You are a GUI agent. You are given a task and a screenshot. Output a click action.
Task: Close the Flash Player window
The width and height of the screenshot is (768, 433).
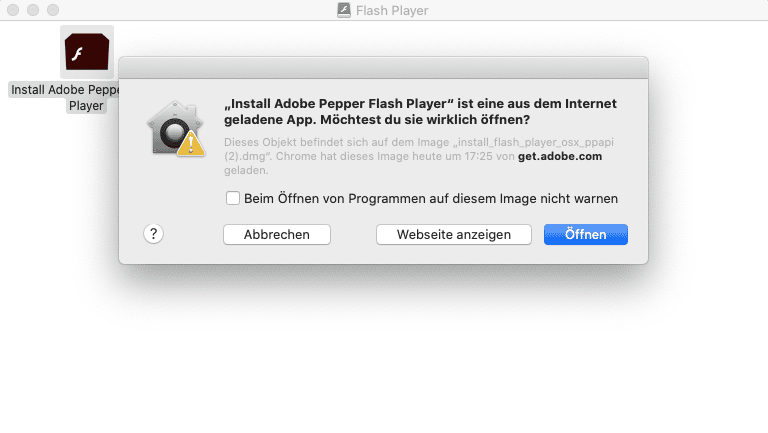coord(13,10)
